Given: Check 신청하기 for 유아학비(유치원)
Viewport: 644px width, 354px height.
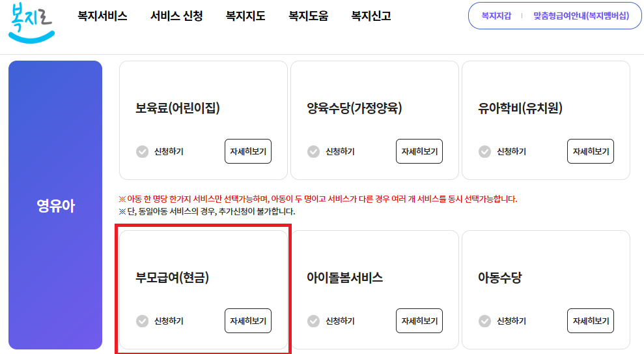Looking at the screenshot, I should coord(502,151).
